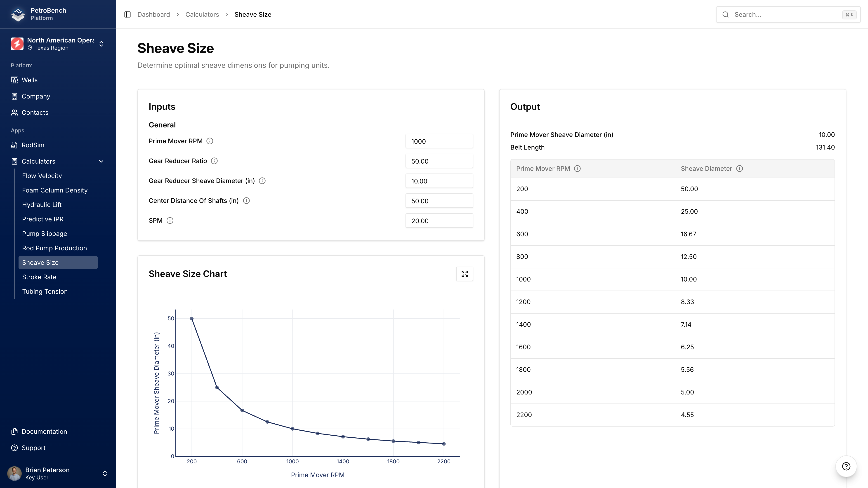Click info icon next to Gear Reducer Ratio
The height and width of the screenshot is (488, 868).
click(214, 161)
